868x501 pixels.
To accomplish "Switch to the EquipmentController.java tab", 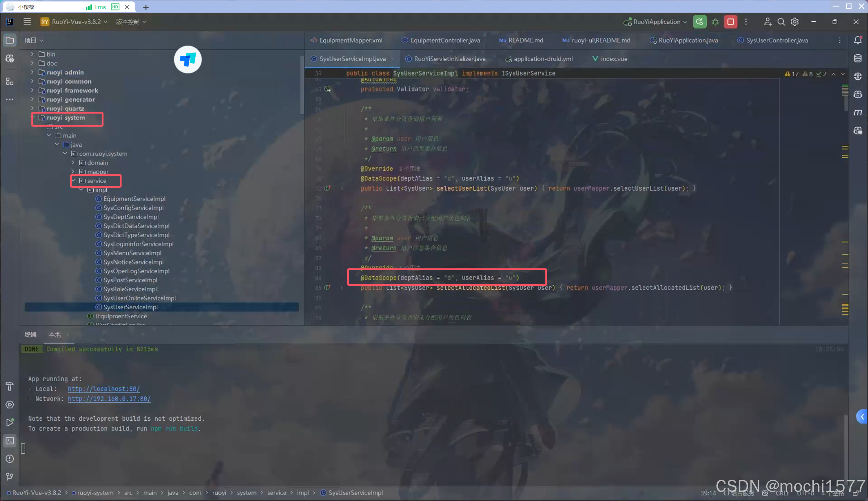I will coord(445,40).
